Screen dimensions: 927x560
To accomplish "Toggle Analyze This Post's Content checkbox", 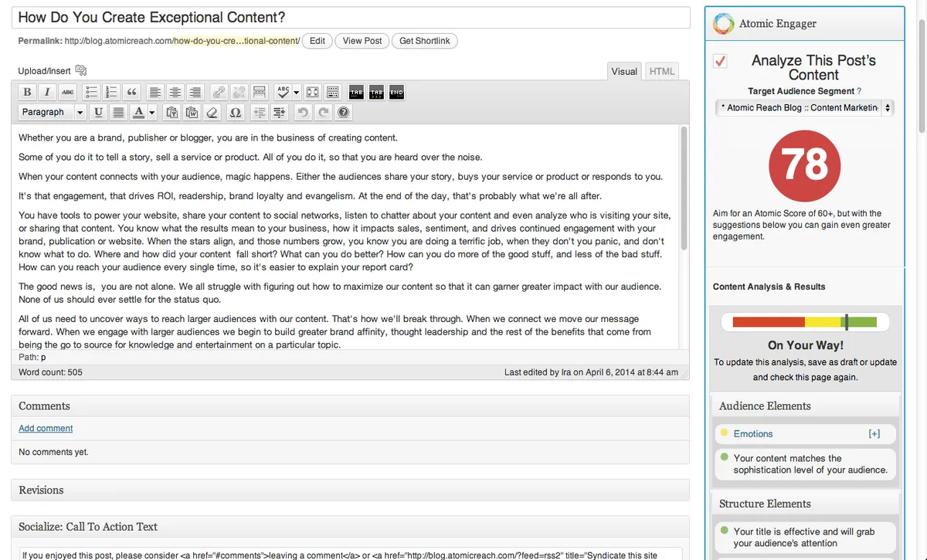I will pos(720,61).
